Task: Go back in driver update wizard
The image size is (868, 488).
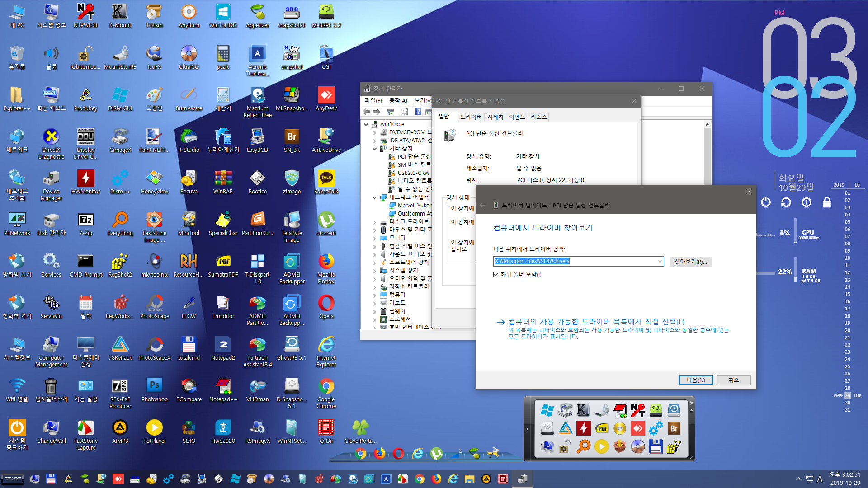Action: click(482, 205)
